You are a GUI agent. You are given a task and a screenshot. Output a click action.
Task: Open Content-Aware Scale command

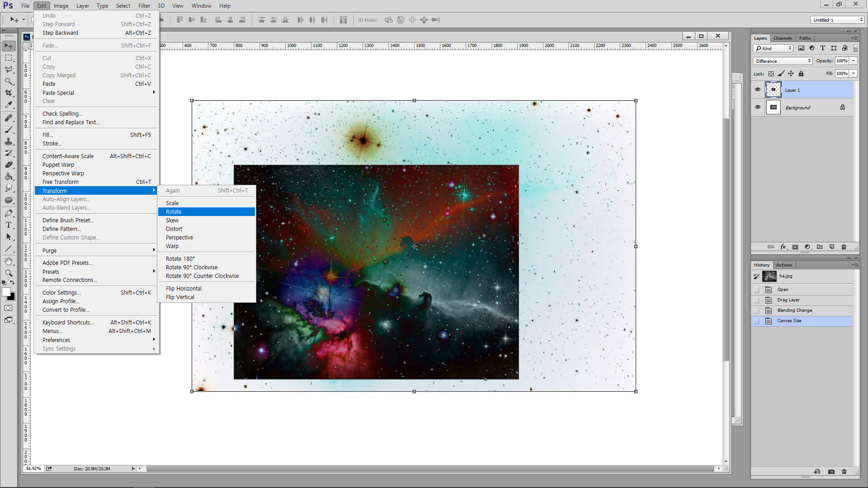click(x=96, y=156)
